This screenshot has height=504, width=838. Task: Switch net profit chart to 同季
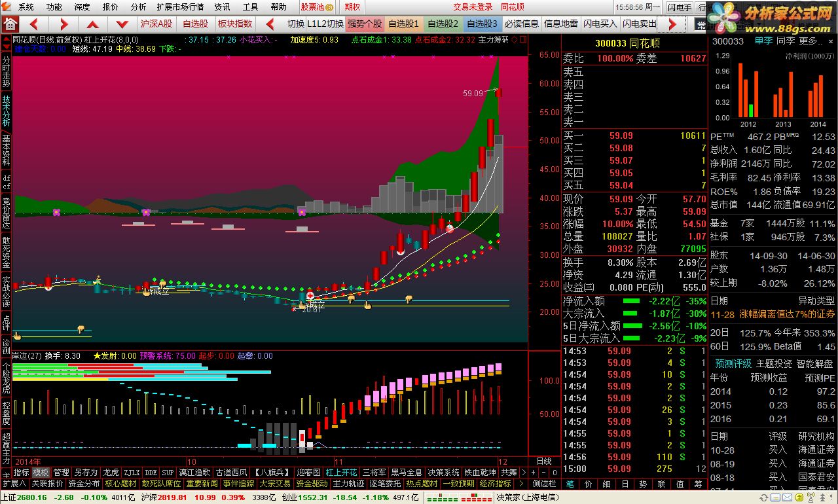pos(786,41)
